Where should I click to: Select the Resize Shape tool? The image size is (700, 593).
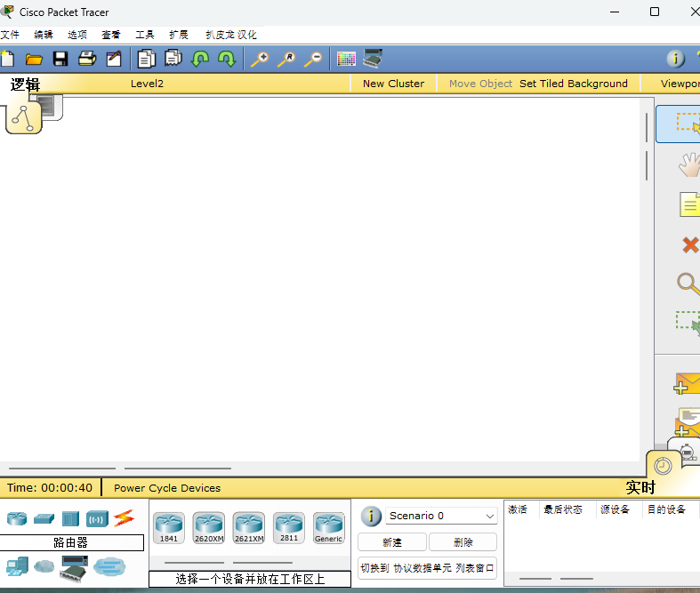coord(688,323)
